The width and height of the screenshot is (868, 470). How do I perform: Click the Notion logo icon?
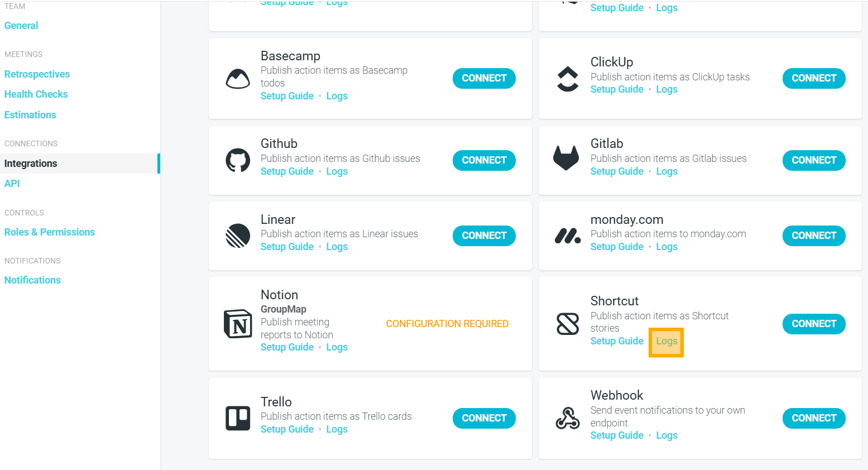click(x=238, y=324)
